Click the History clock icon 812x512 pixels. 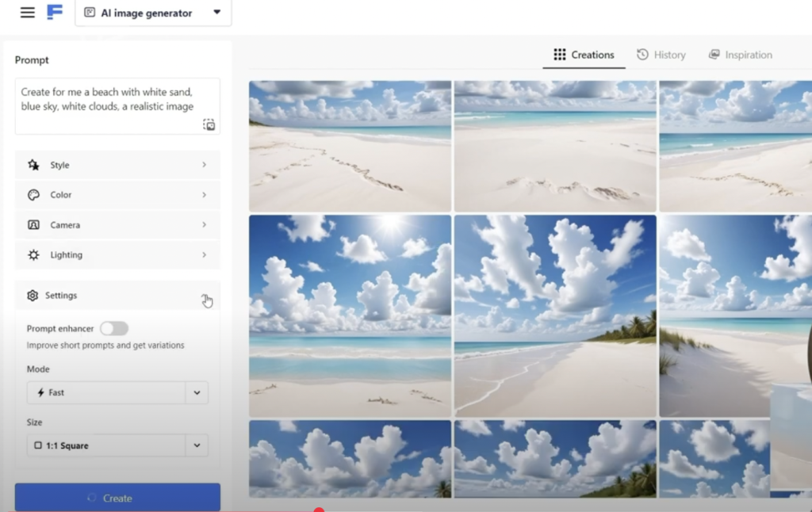pyautogui.click(x=642, y=55)
